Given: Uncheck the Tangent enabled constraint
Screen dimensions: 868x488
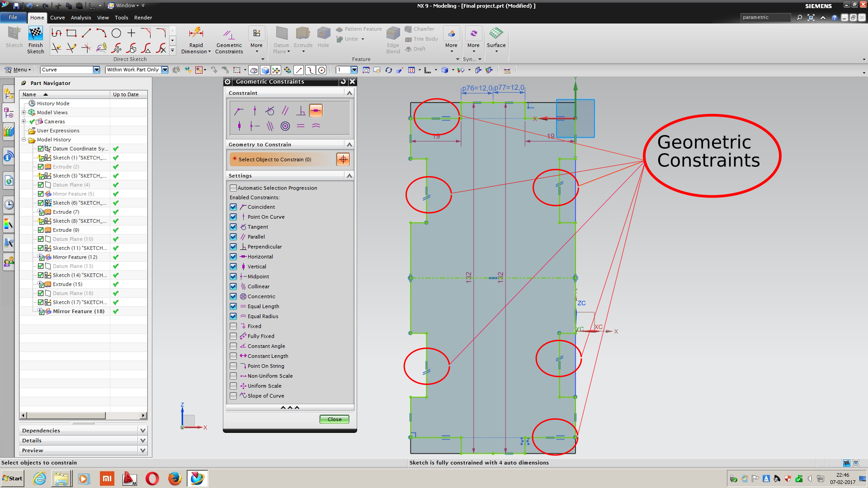Looking at the screenshot, I should click(x=233, y=227).
